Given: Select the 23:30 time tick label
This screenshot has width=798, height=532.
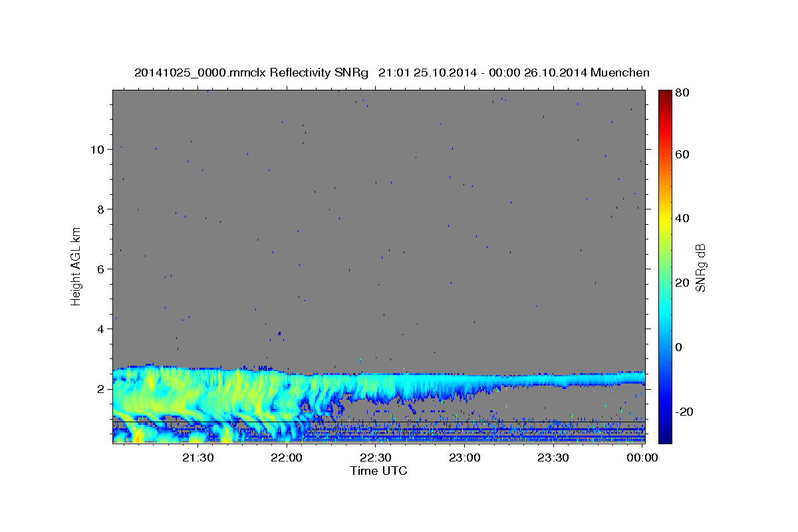Looking at the screenshot, I should coord(553,458).
